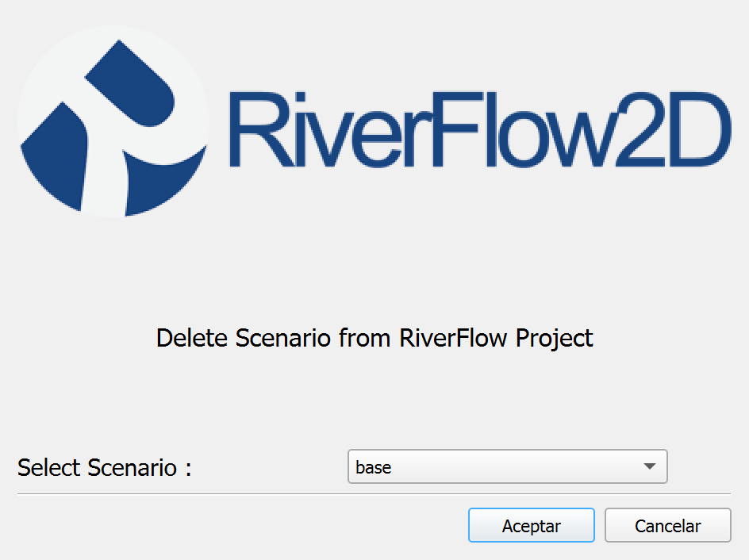Select the "base" scenario text in the combo
Image resolution: width=749 pixels, height=560 pixels.
pos(373,467)
